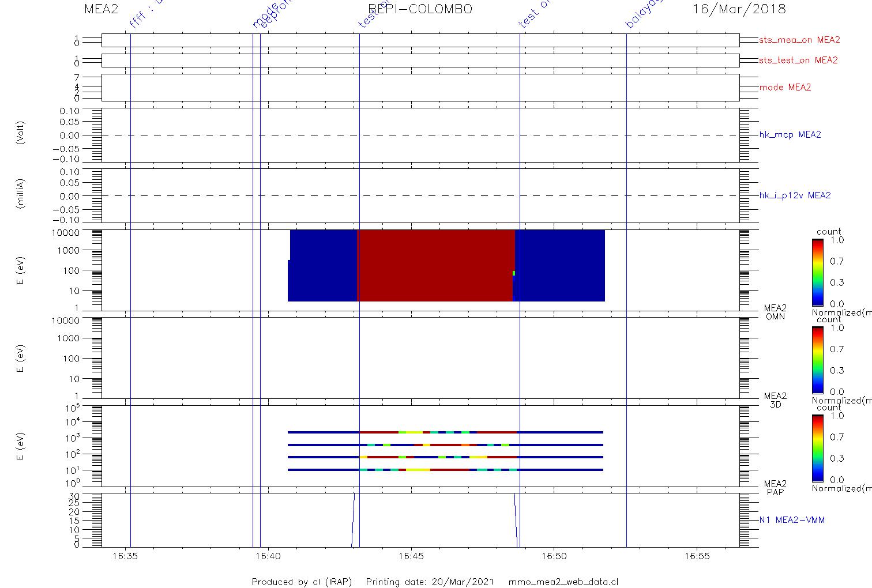Click the 16:35 time tick label

tap(125, 556)
